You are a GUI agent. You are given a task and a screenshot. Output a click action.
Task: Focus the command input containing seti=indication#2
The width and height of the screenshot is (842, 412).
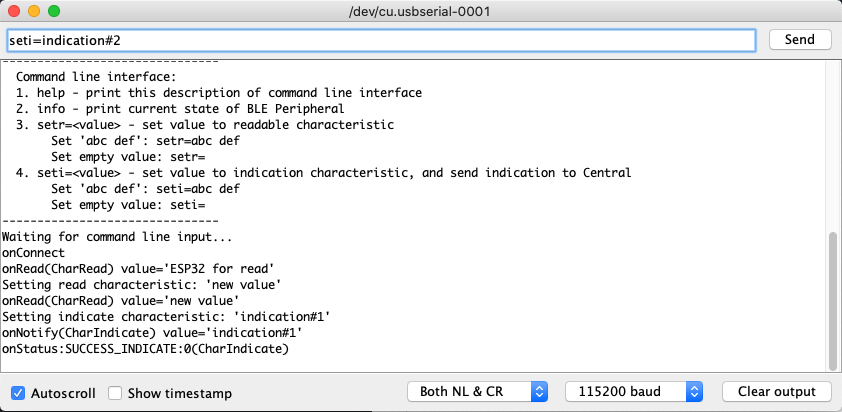click(x=381, y=40)
